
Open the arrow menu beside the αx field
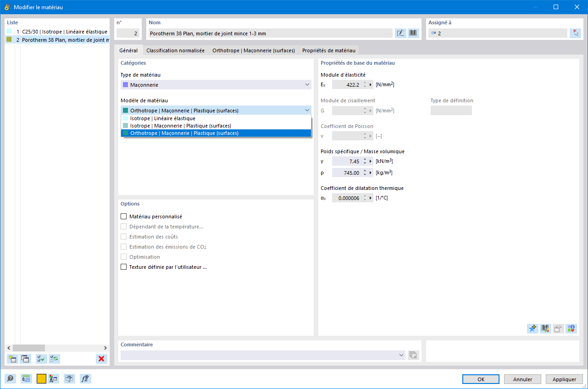(371, 198)
